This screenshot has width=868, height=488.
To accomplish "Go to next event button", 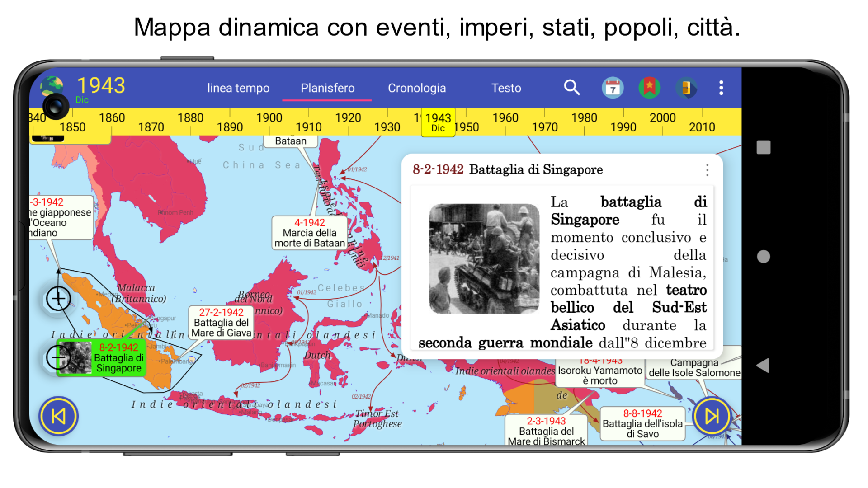I will 712,416.
